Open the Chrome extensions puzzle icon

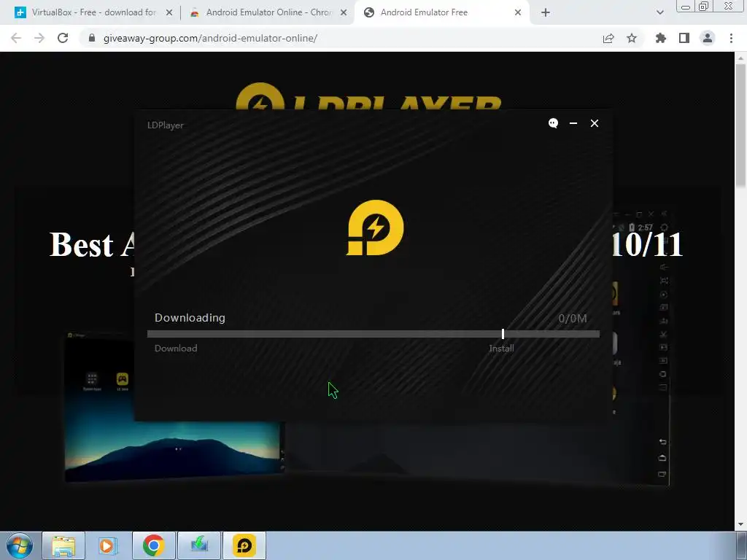coord(660,38)
